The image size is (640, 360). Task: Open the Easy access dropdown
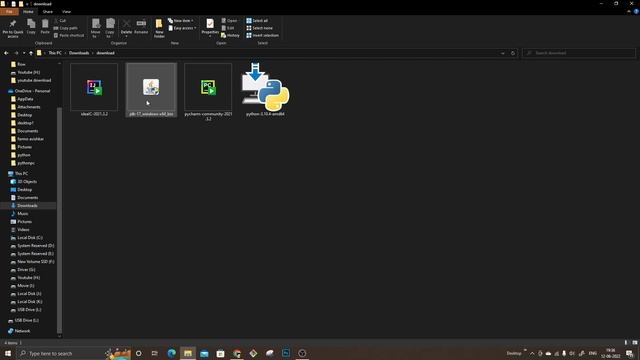pos(182,28)
